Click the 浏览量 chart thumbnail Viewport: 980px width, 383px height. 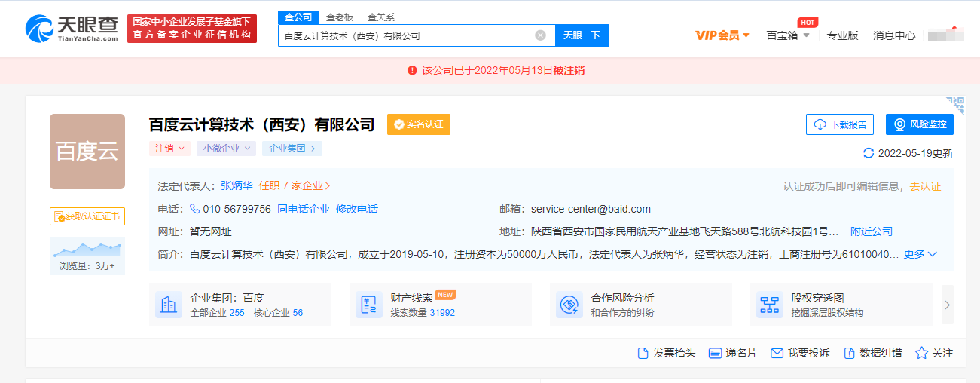pos(87,256)
